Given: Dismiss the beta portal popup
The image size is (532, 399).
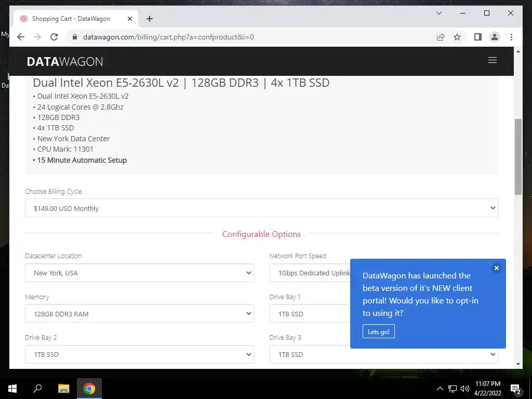Looking at the screenshot, I should coord(496,268).
